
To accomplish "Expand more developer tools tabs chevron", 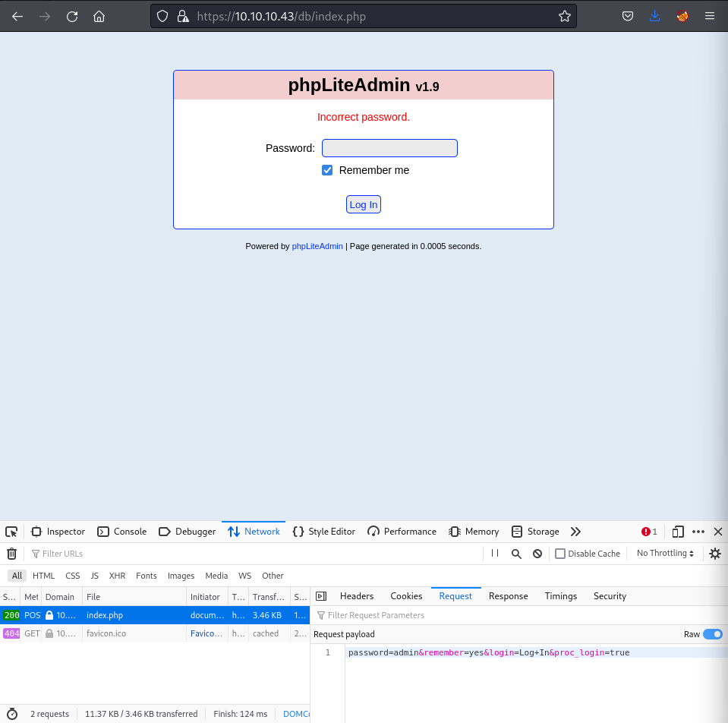I will point(575,532).
